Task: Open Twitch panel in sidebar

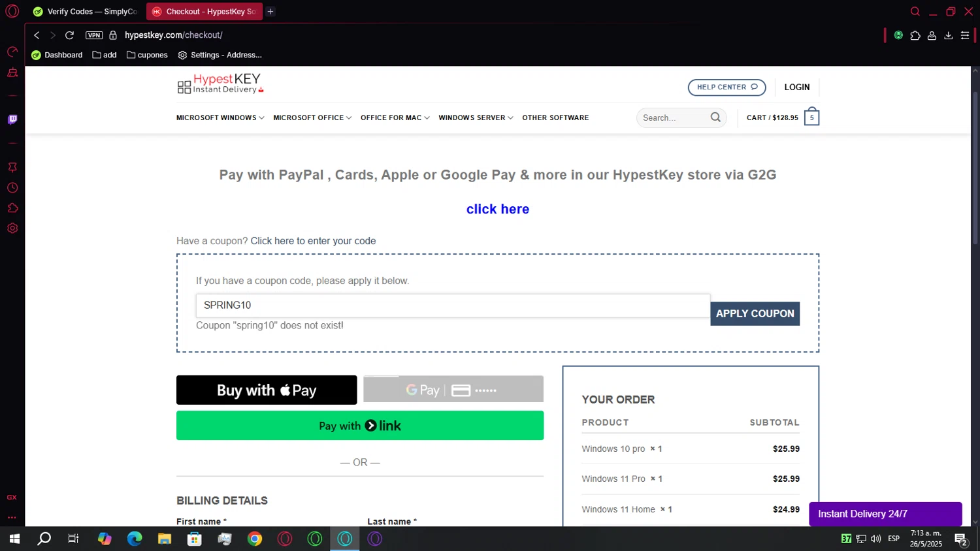Action: coord(12,119)
